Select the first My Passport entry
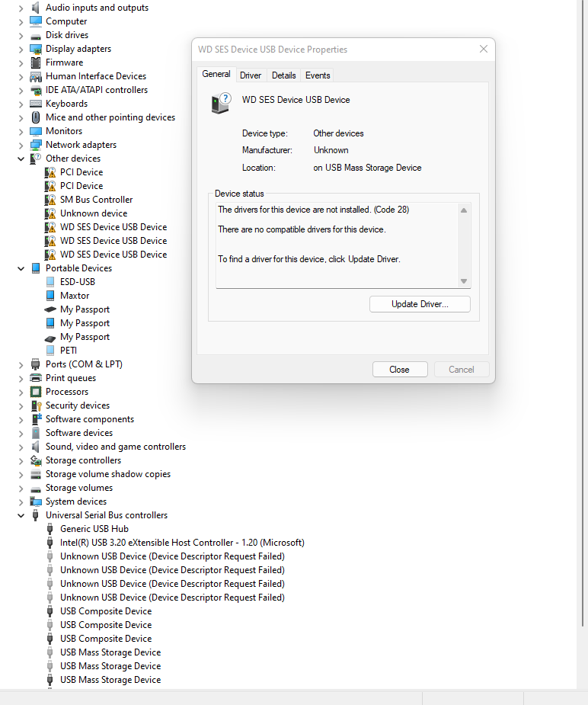Image resolution: width=588 pixels, height=705 pixels. [x=85, y=309]
